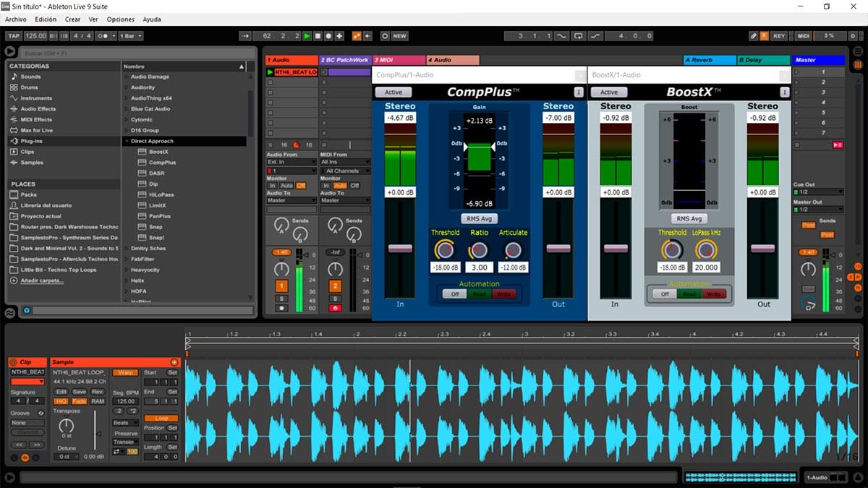The width and height of the screenshot is (868, 488).
Task: Click the Back to Arrangement arrow
Action: point(367,35)
